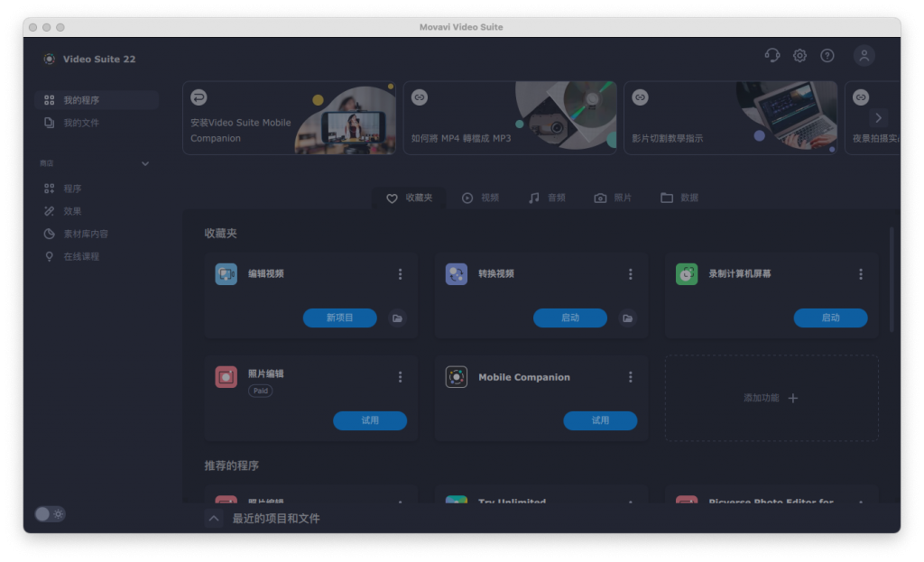Image resolution: width=924 pixels, height=562 pixels.
Task: Open more options on Mobile Companion card
Action: tap(631, 377)
